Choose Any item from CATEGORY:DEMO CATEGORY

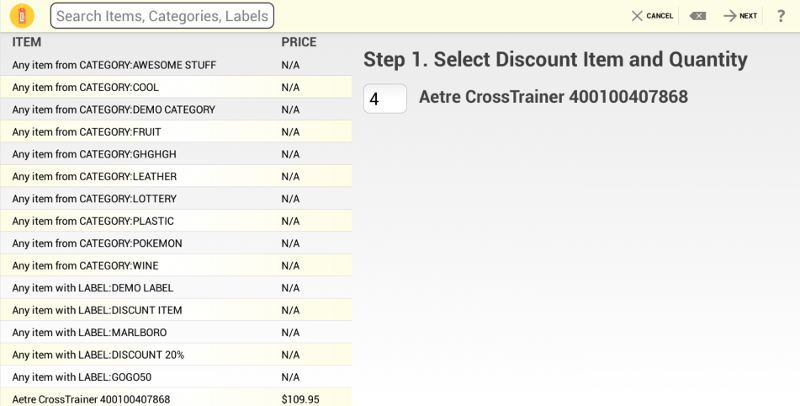(176, 110)
